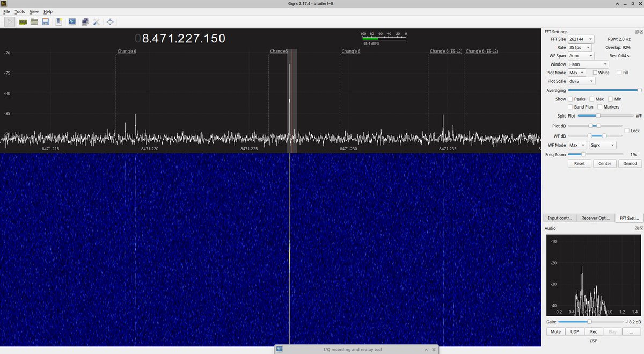Collapse the I/Q recording tool window
The width and height of the screenshot is (644, 354).
pyautogui.click(x=427, y=350)
